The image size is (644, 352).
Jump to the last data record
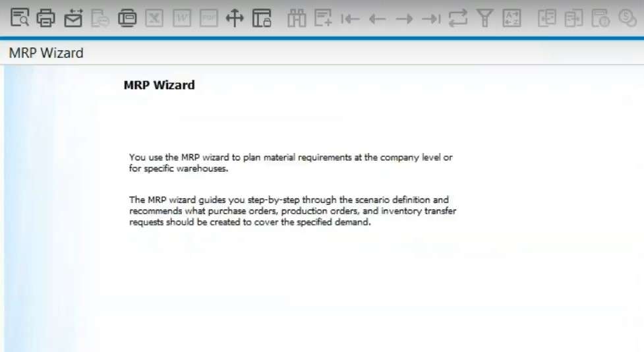coord(431,18)
